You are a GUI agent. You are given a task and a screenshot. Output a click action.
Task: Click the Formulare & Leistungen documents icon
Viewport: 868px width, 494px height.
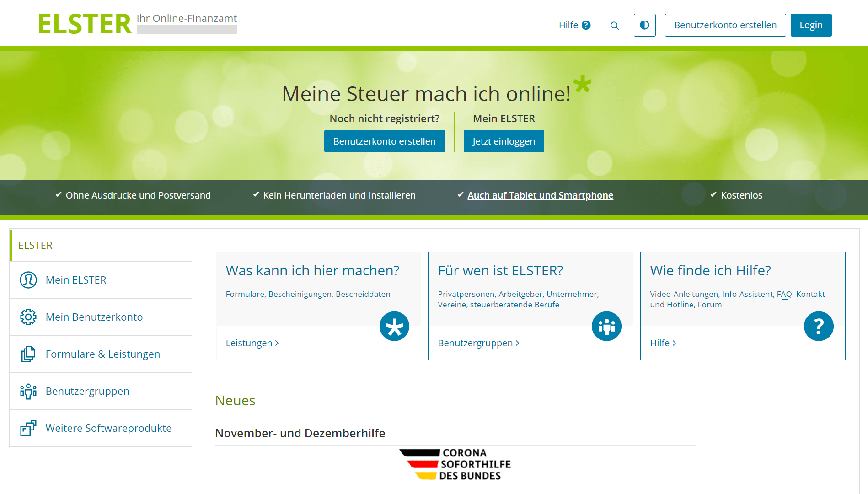[28, 354]
